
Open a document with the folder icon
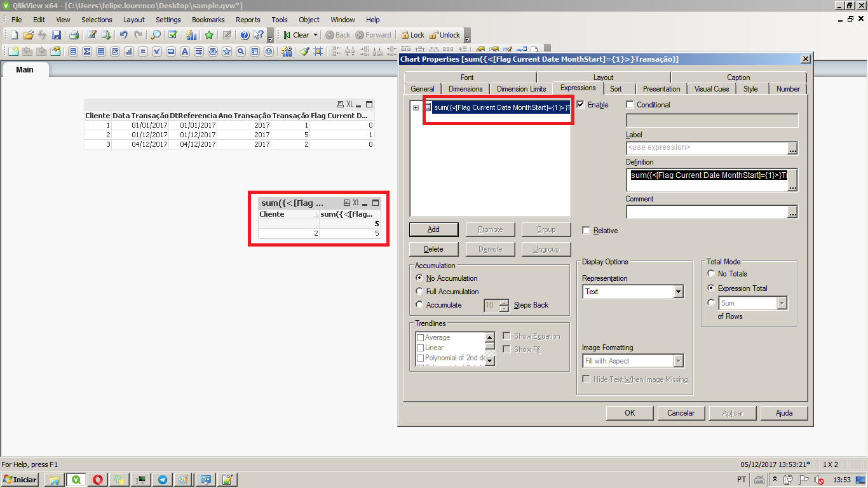pos(28,35)
